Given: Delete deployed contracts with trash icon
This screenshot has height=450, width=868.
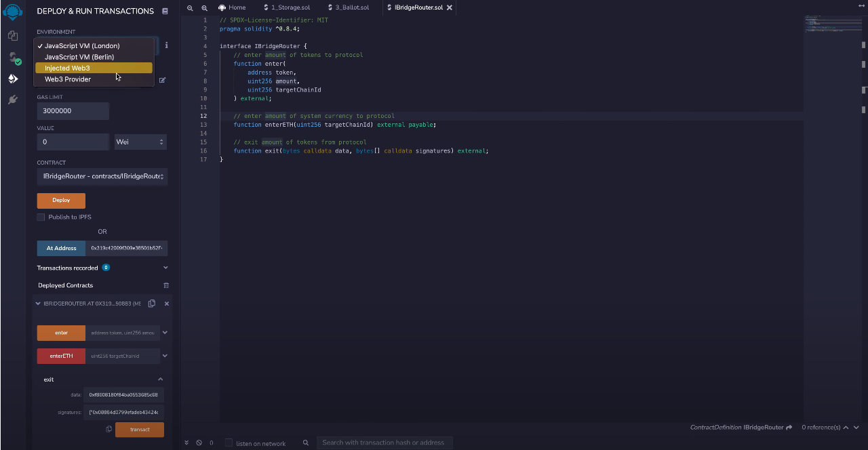Looking at the screenshot, I should click(x=166, y=285).
